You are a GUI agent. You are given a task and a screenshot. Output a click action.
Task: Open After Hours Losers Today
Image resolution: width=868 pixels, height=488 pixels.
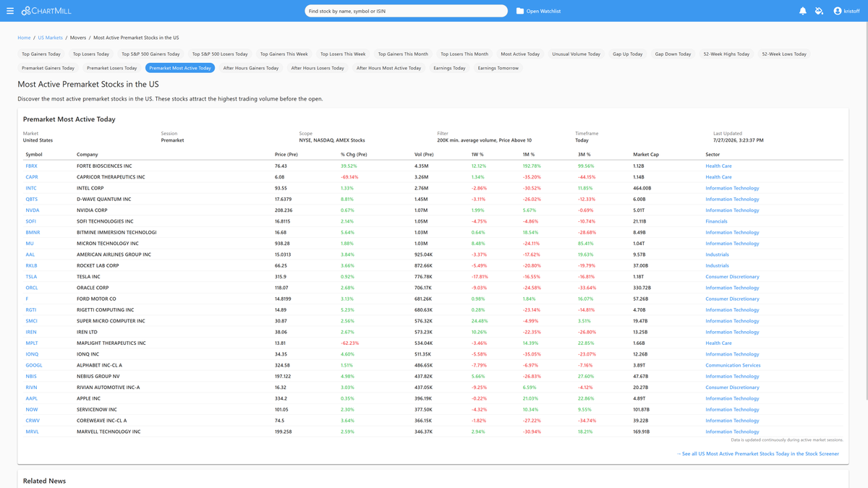[318, 68]
